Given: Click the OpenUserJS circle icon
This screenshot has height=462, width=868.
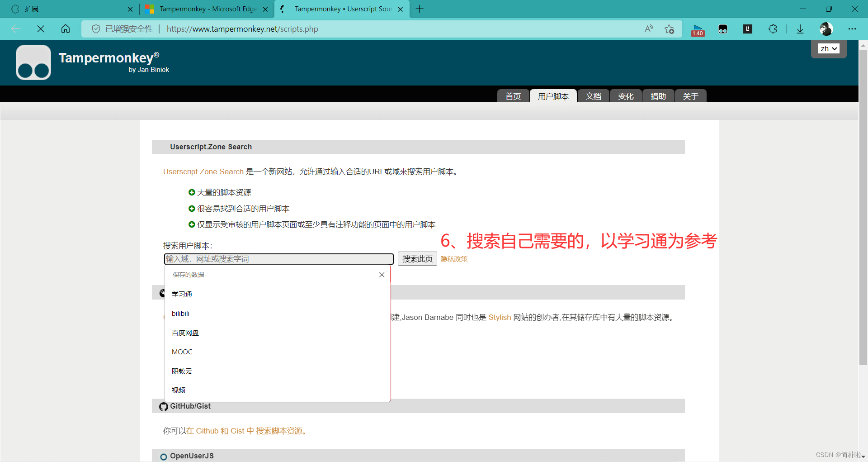Looking at the screenshot, I should [164, 457].
